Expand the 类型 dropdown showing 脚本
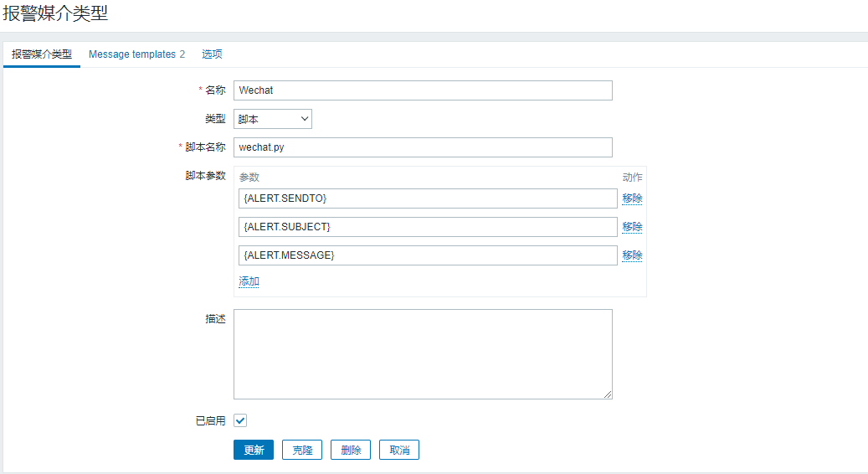 point(273,119)
